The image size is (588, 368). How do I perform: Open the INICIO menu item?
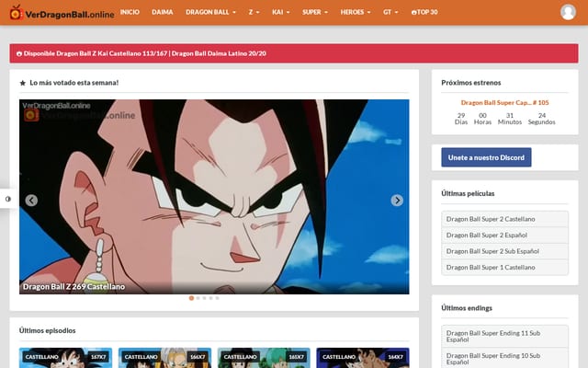click(x=130, y=12)
